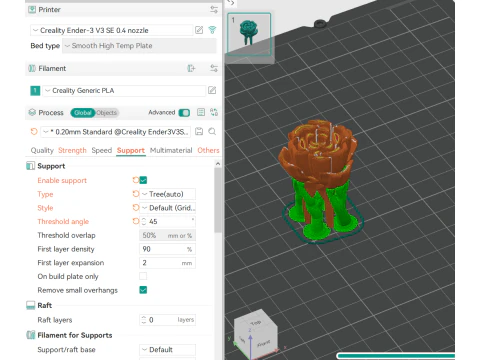This screenshot has height=360, width=480.
Task: Open the process settings list icon
Action: click(201, 112)
